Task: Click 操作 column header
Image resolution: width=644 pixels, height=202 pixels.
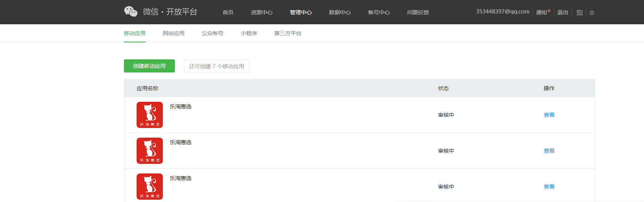Action: (x=549, y=88)
